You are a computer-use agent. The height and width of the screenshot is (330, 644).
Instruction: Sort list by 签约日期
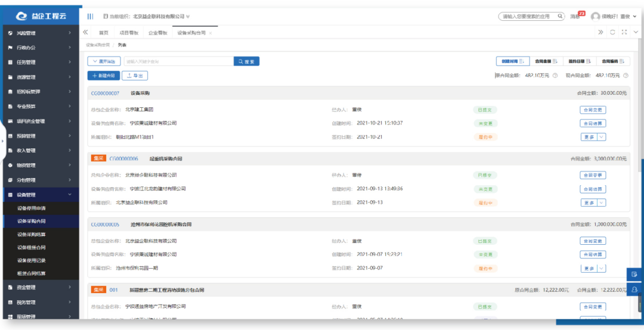(x=580, y=61)
